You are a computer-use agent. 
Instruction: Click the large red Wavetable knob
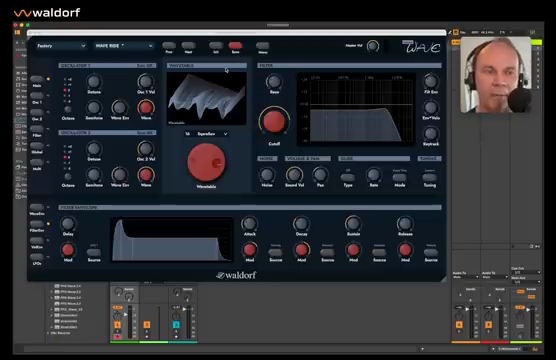point(206,162)
